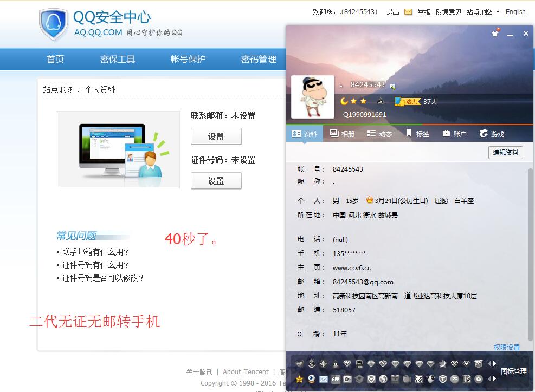Open the 账户 tab in the profile window
This screenshot has width=535, height=392.
454,134
